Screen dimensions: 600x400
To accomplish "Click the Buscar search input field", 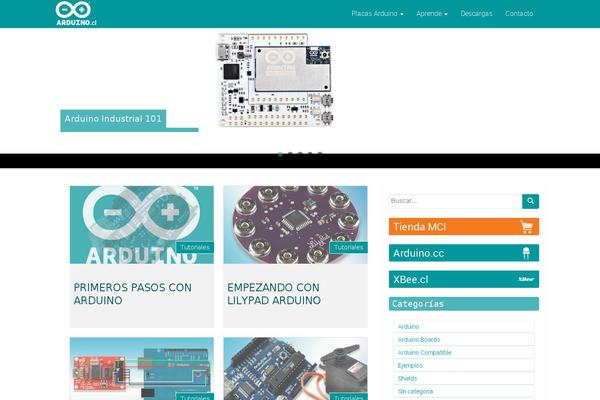I will pyautogui.click(x=455, y=201).
